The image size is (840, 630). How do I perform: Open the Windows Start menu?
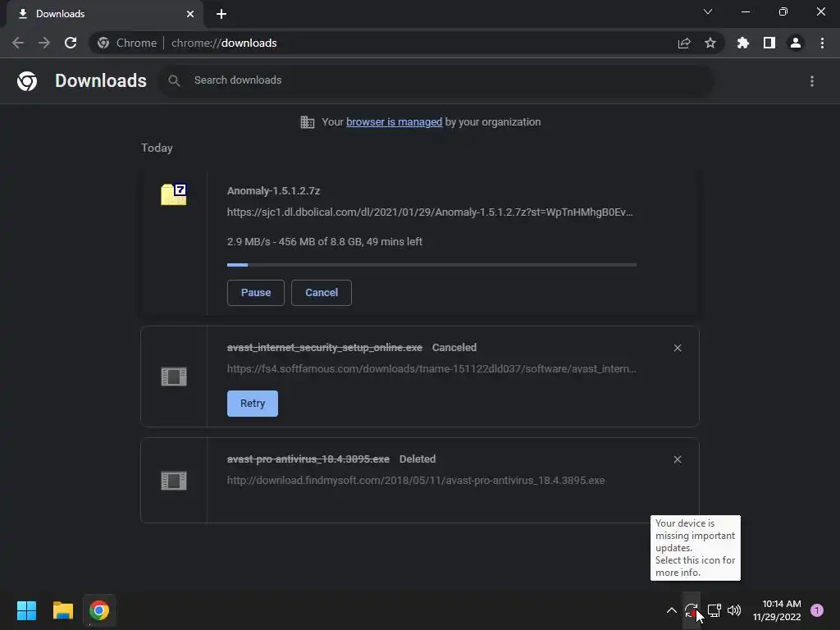tap(26, 610)
